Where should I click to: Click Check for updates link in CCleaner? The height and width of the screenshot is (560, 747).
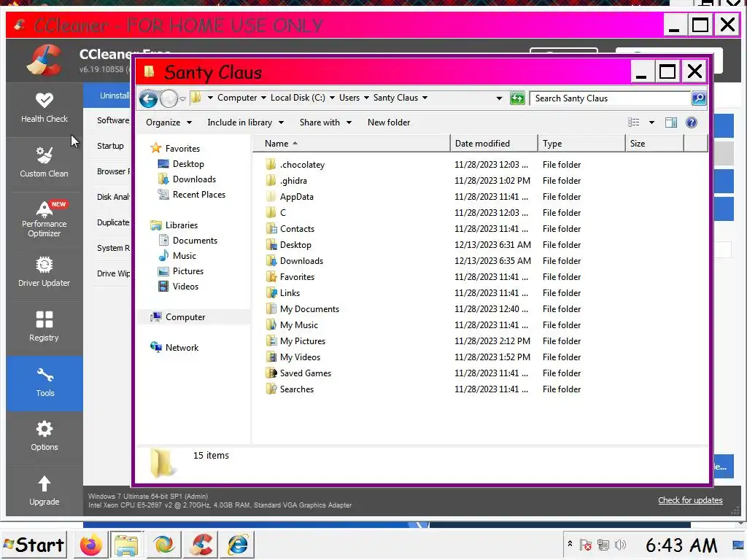point(690,500)
